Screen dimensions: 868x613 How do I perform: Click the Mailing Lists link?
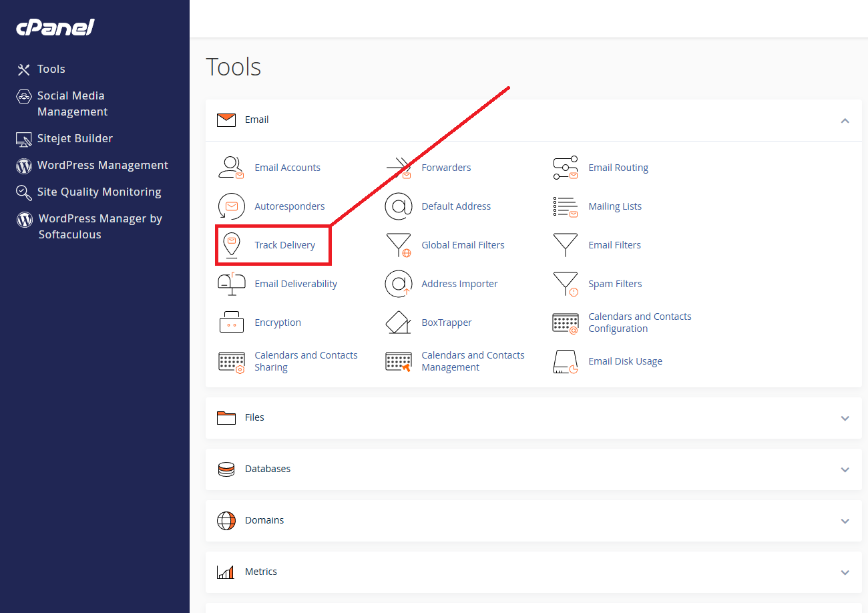(615, 206)
